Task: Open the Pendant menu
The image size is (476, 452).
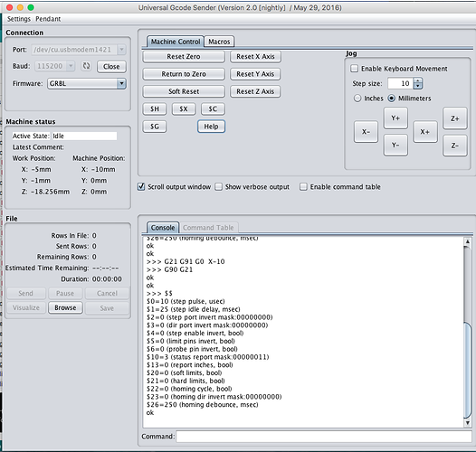Action: pos(48,19)
